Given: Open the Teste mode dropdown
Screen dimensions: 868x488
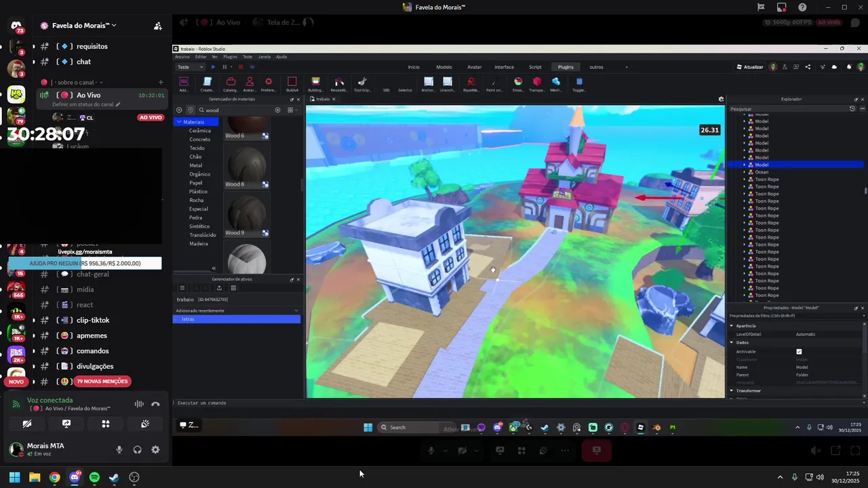Looking at the screenshot, I should pos(190,67).
